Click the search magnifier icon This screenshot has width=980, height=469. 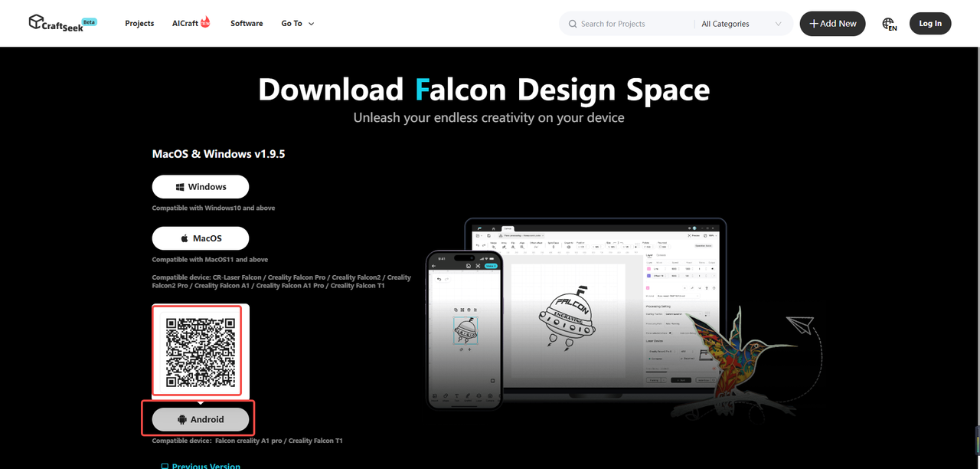pyautogui.click(x=573, y=24)
